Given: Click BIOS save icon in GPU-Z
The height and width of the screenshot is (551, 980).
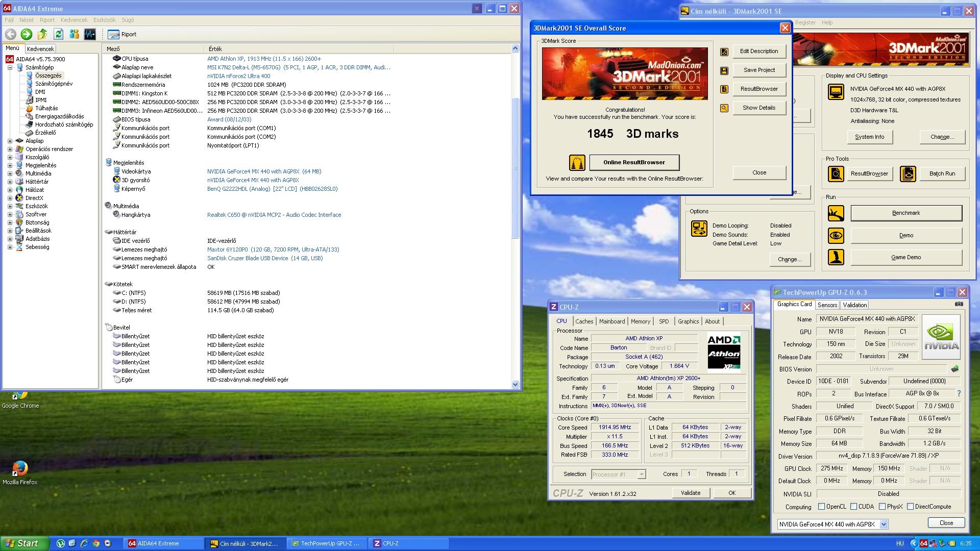Looking at the screenshot, I should [x=955, y=369].
